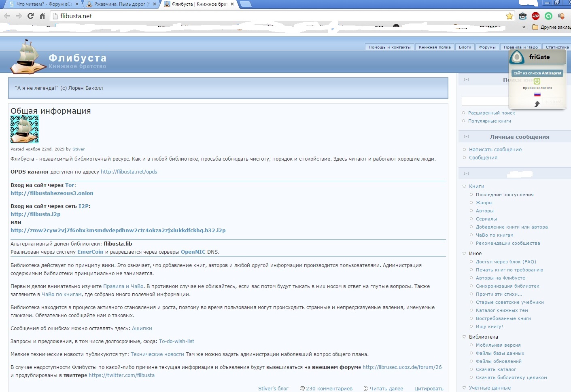Viewport: 571px width, 392px height.
Task: Click the article's ship thumbnail image
Action: pos(25,129)
